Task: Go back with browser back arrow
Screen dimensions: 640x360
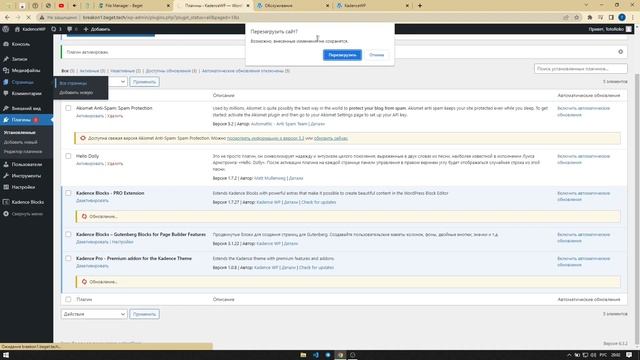Action: coord(7,18)
